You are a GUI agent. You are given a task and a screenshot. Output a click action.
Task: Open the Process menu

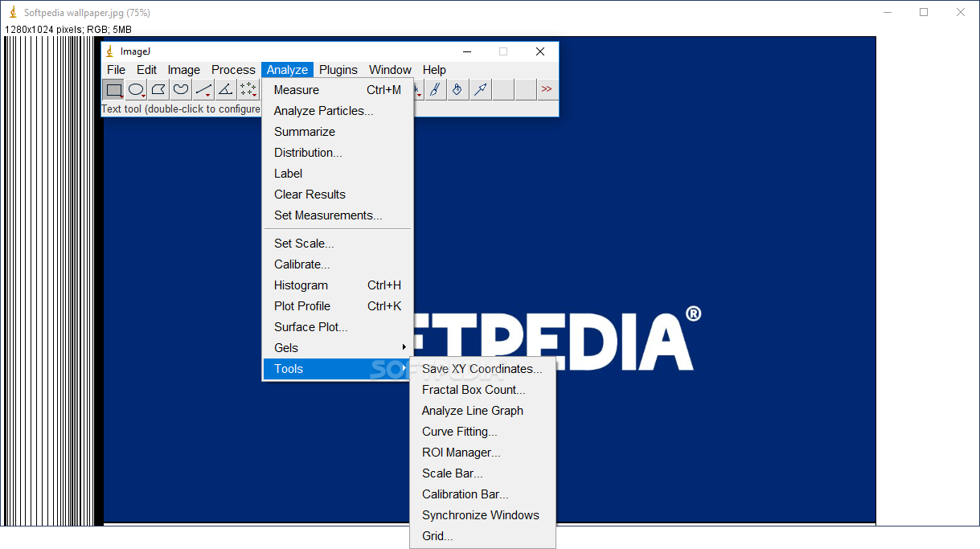[x=233, y=70]
